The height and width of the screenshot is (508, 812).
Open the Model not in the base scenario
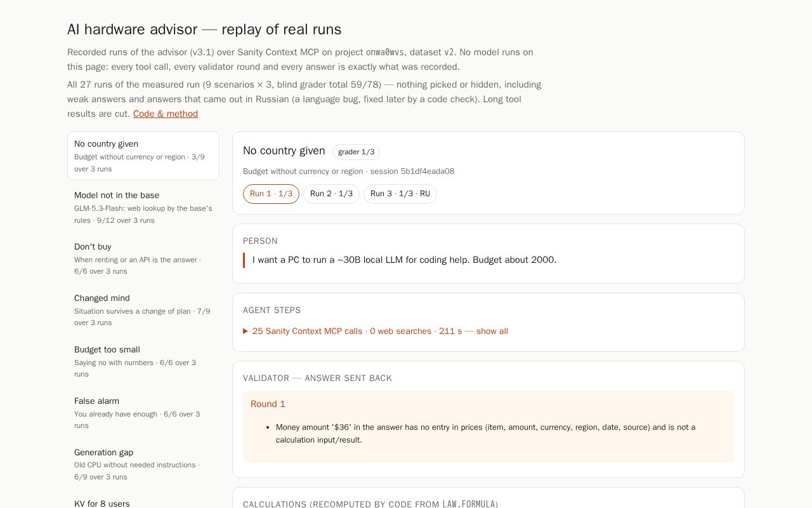pyautogui.click(x=143, y=208)
